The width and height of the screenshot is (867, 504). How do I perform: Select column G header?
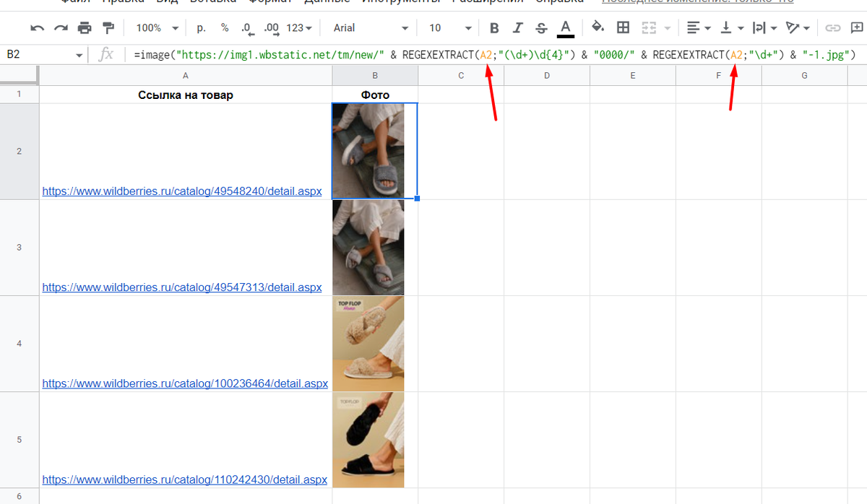804,76
